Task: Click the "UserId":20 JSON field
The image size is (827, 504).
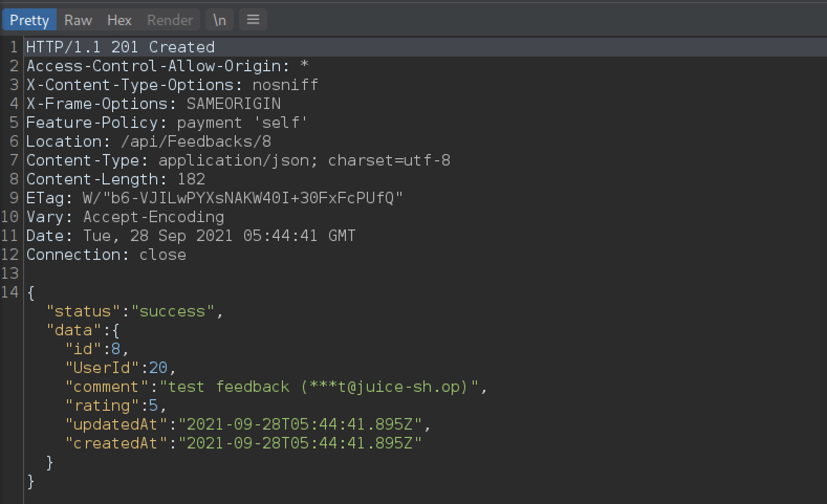Action: (x=121, y=368)
